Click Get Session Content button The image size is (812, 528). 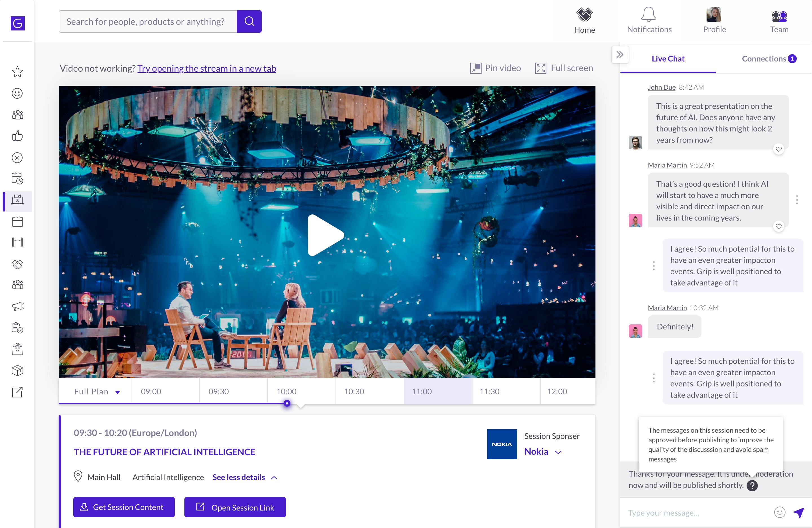[124, 507]
